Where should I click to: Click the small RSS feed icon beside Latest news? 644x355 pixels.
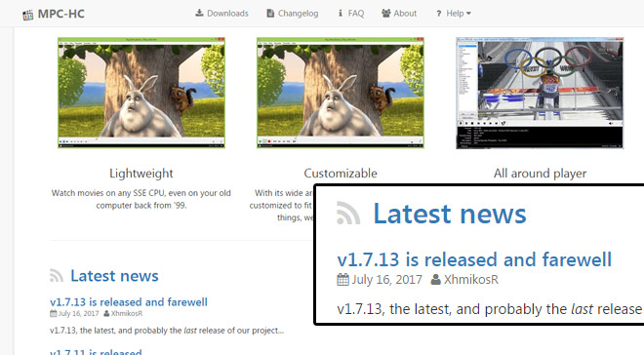(x=57, y=275)
